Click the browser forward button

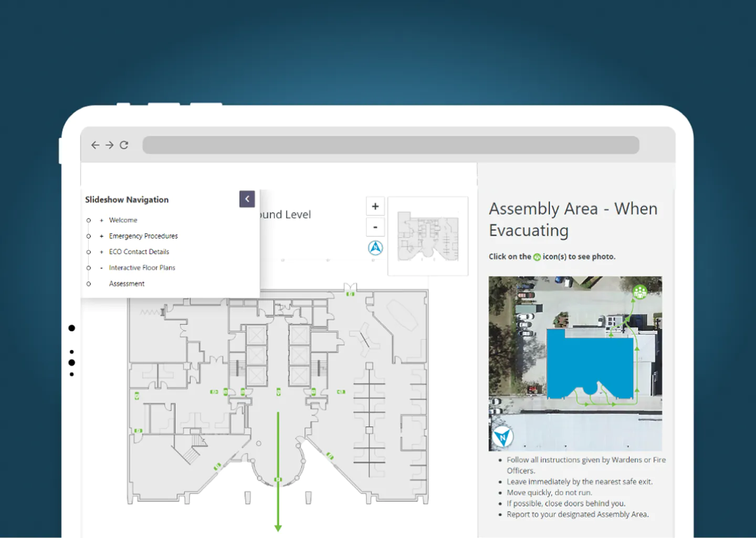109,145
